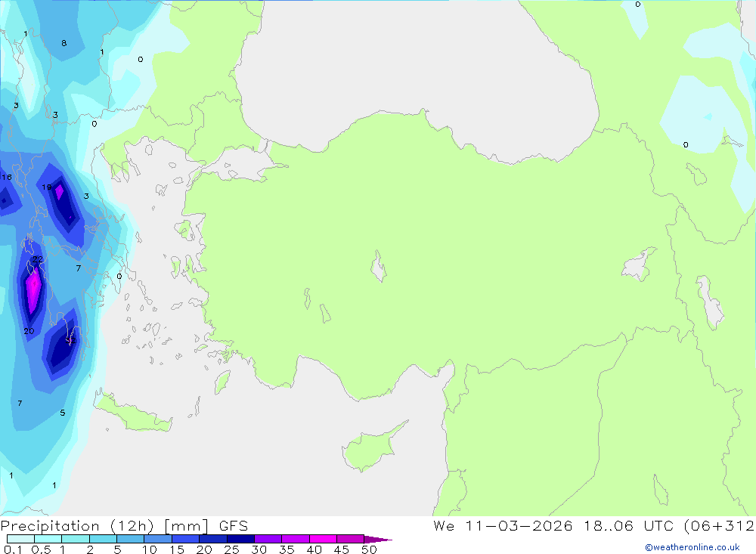This screenshot has width=756, height=554.
Task: Pick the 15–20 mm legend swatch
Action: pos(186,539)
